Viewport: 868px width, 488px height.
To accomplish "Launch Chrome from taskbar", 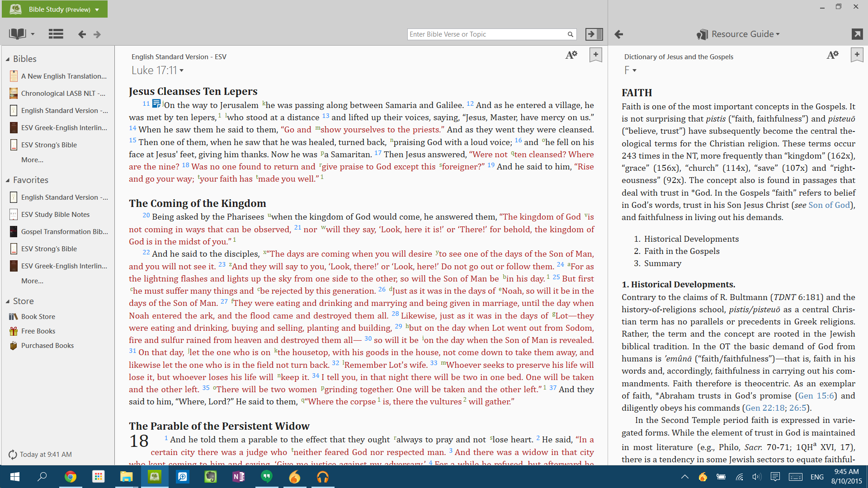I will click(x=70, y=477).
